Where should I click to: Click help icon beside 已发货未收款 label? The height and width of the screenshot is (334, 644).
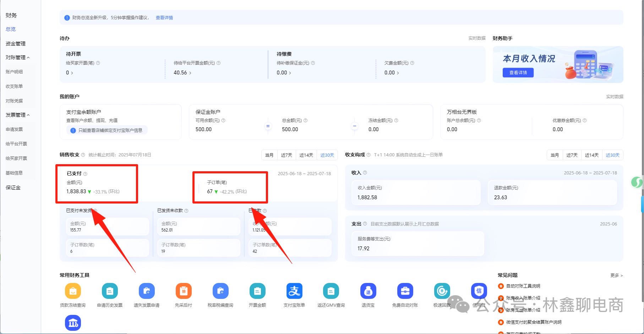click(186, 211)
